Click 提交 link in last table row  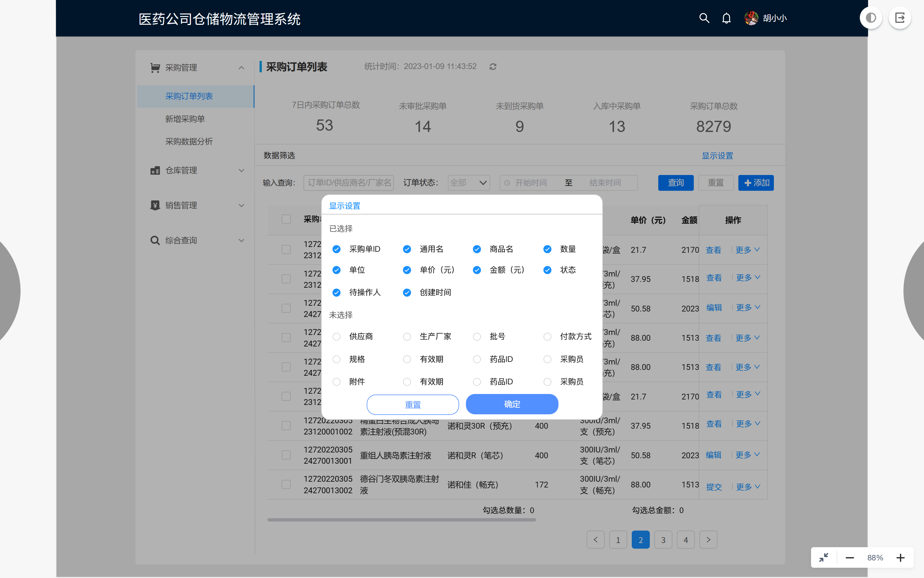pos(714,487)
